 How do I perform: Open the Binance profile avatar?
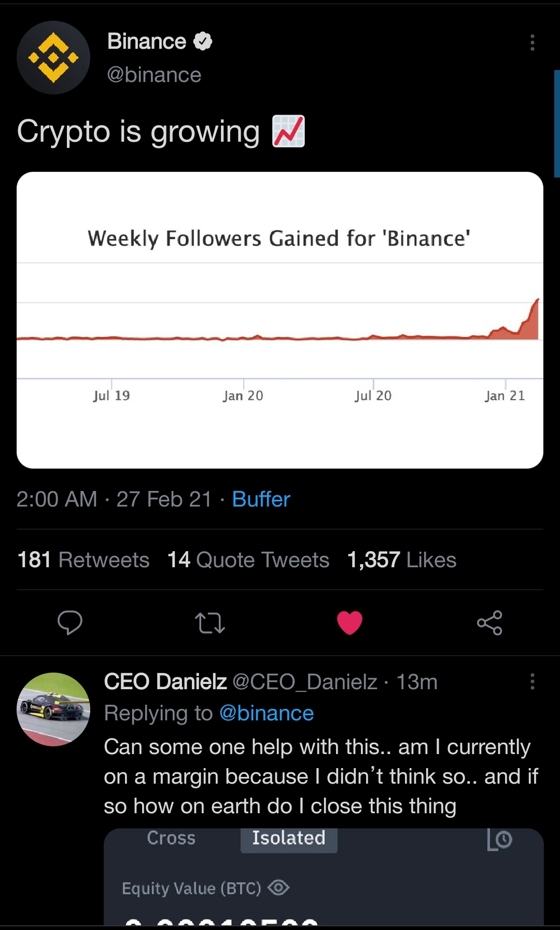coord(53,58)
